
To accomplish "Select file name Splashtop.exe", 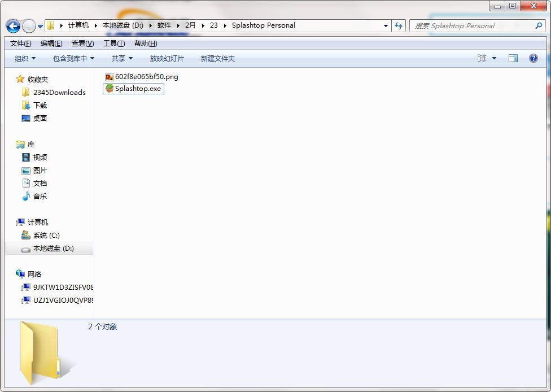I will (x=138, y=89).
